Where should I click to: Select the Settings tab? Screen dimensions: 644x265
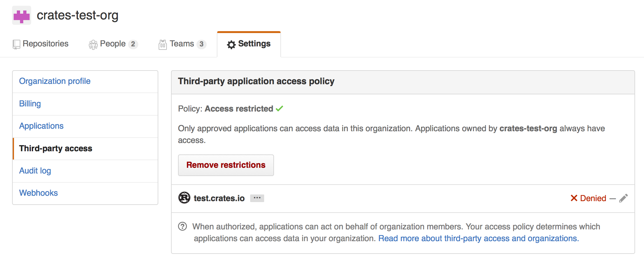pos(249,44)
